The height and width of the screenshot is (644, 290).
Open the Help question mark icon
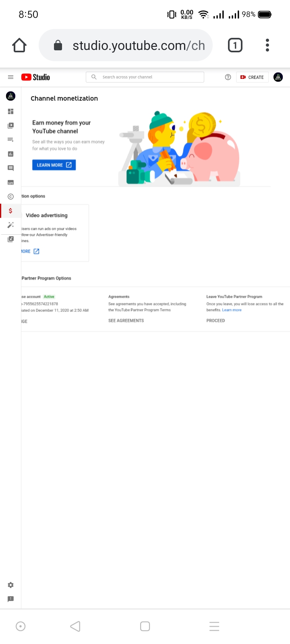(228, 77)
